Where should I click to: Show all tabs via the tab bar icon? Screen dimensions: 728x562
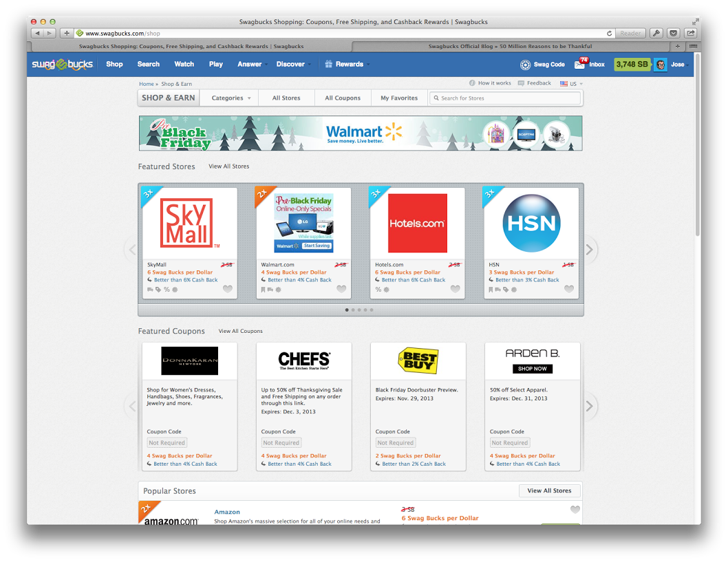pyautogui.click(x=693, y=46)
